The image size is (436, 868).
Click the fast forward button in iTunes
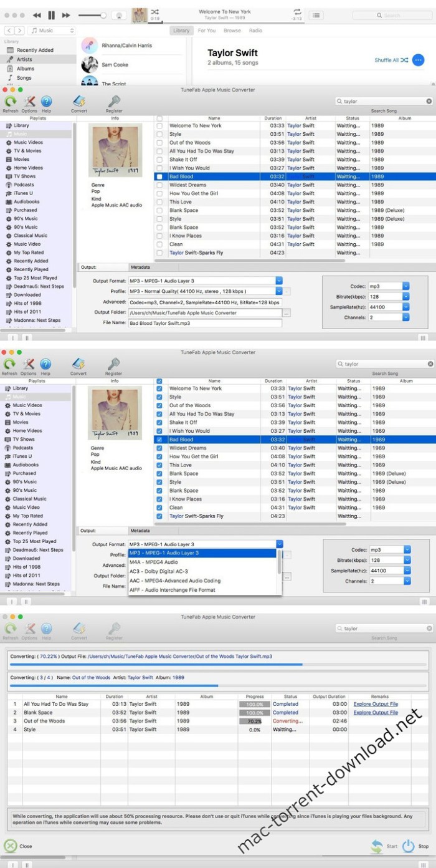[x=66, y=15]
